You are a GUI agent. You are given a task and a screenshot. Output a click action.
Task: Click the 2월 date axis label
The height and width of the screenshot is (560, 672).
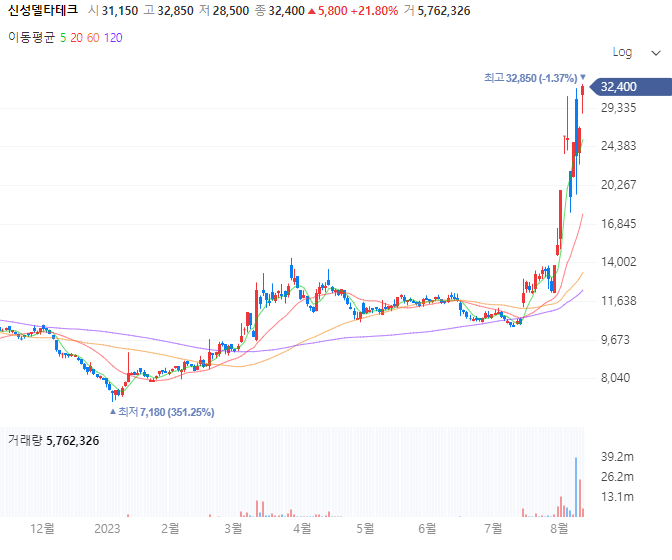click(x=170, y=529)
